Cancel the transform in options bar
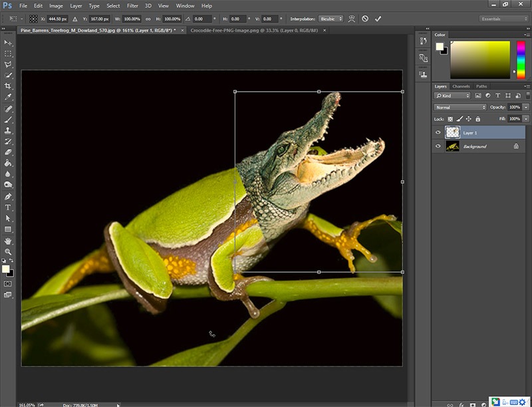532x407 pixels. pos(364,19)
